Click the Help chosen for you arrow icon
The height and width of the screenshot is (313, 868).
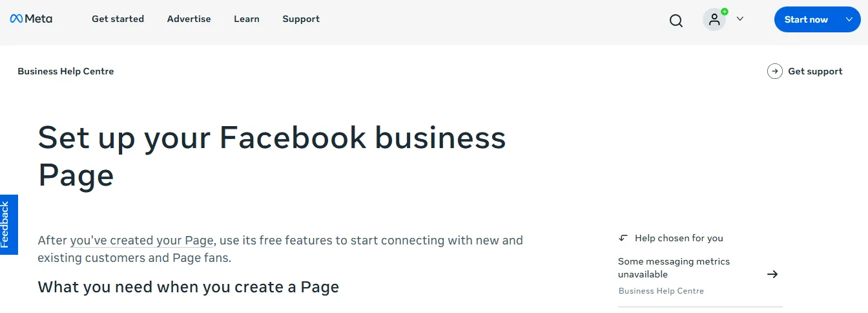click(623, 238)
